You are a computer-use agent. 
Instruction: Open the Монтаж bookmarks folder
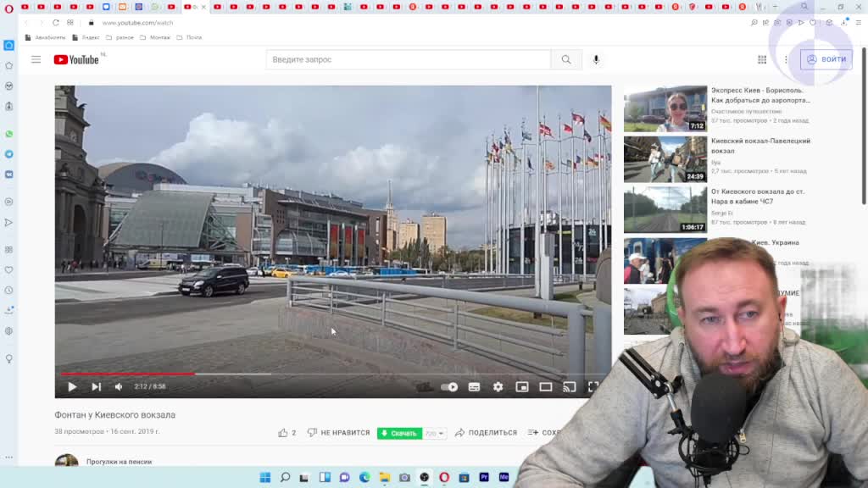(x=155, y=37)
